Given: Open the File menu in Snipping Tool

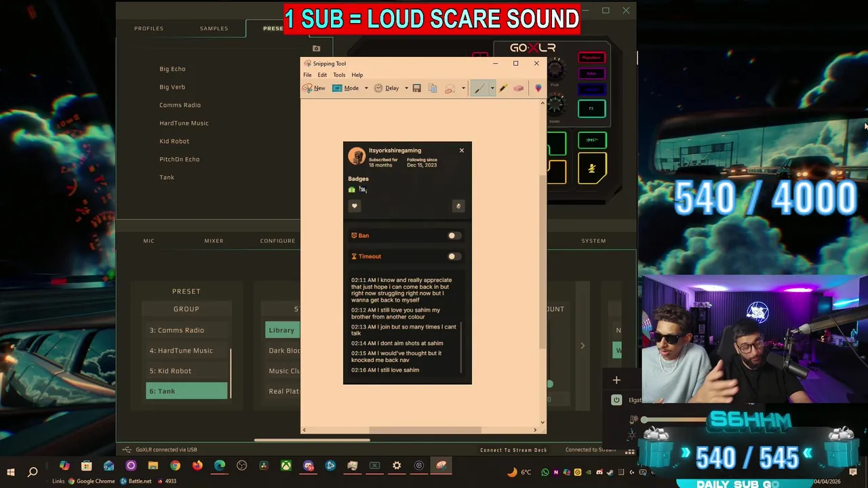Looking at the screenshot, I should coord(307,75).
